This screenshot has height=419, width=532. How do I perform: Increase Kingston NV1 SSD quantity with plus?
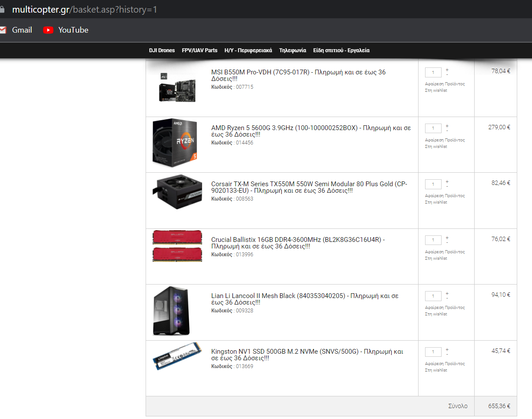(447, 349)
